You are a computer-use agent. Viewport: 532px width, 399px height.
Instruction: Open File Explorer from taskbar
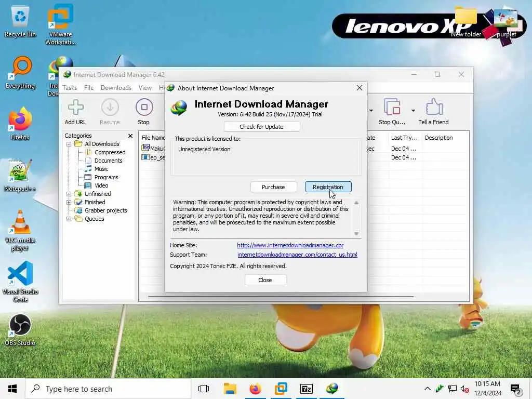tap(230, 389)
